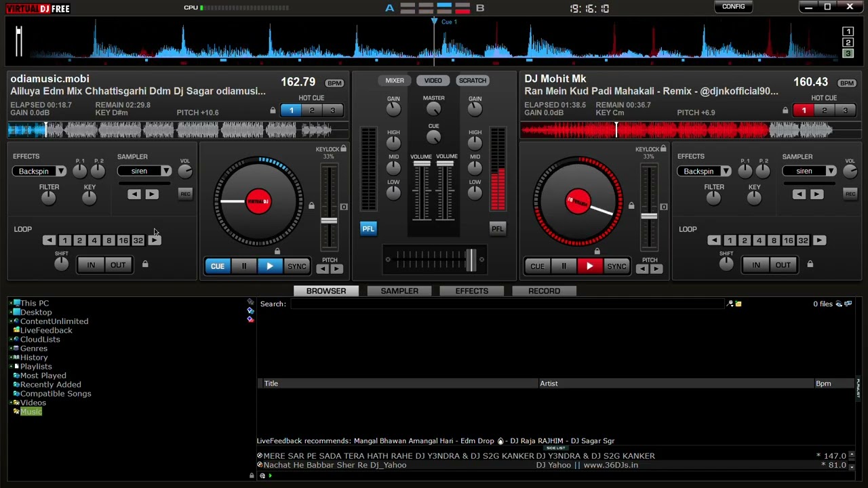This screenshot has width=868, height=488.
Task: Sync the left deck tempo
Action: tap(296, 266)
